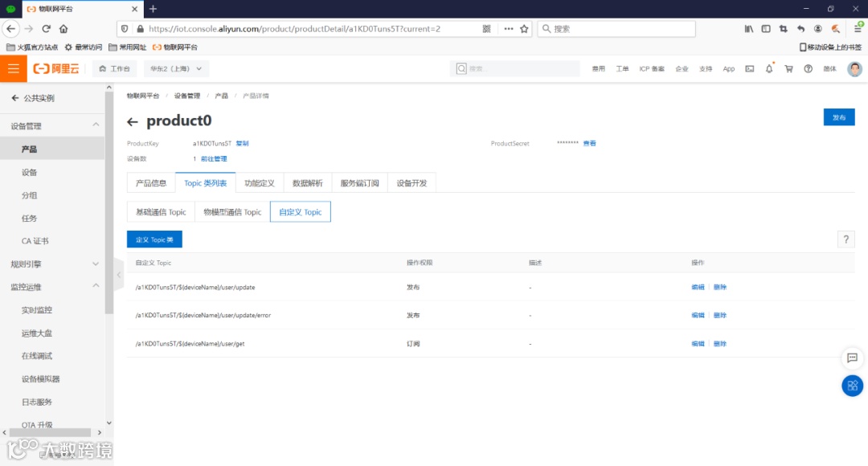This screenshot has height=466, width=868.
Task: Click the 定义 Topic 类 button
Action: 154,239
